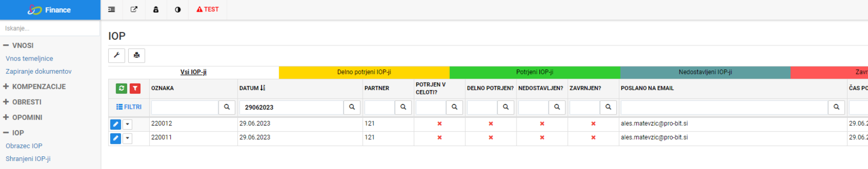Select the Vsi IOP-ji tab
Viewport: 868px width, 169px height.
(x=193, y=72)
